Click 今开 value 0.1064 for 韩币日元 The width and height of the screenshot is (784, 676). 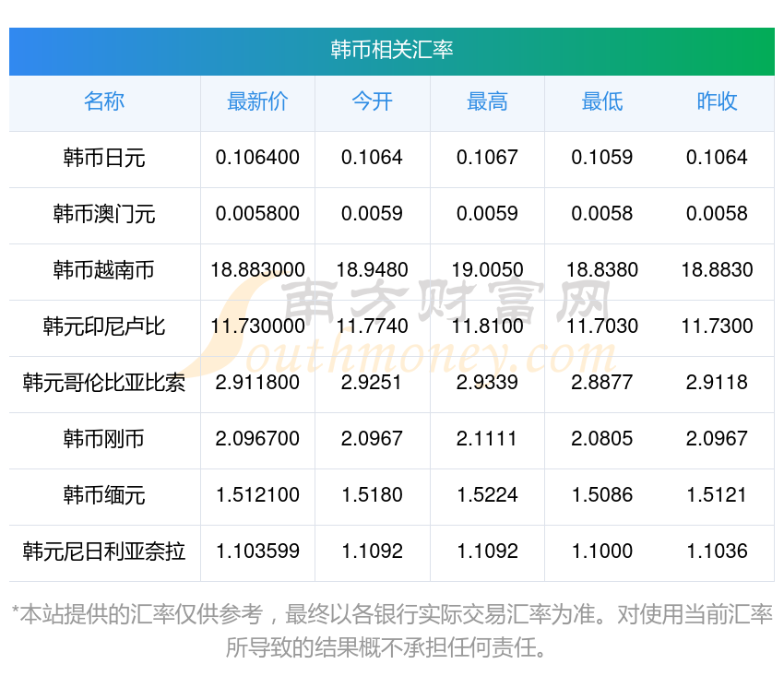[372, 158]
